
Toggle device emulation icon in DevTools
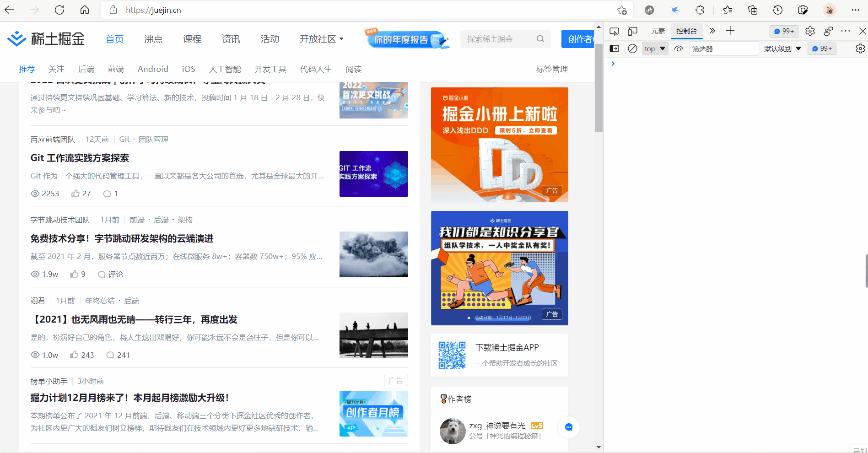pos(633,31)
